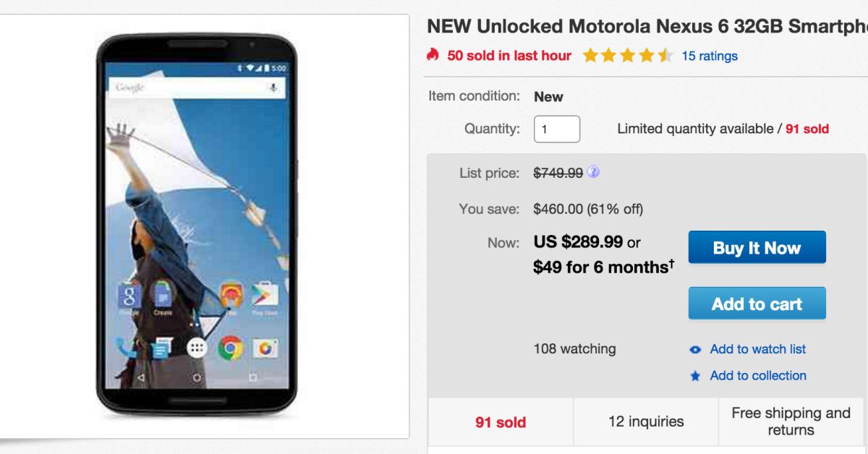Open the Add to collection link
Viewport: 868px width, 454px height.
click(x=757, y=375)
